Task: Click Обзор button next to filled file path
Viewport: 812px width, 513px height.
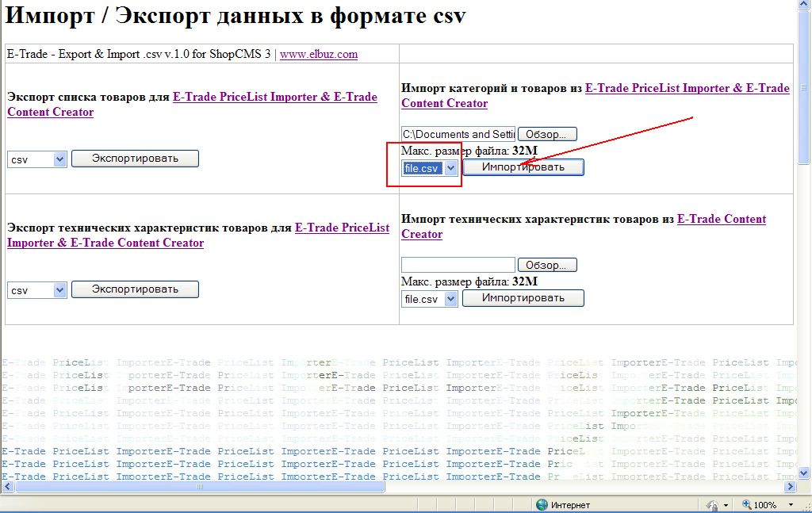Action: click(x=547, y=134)
